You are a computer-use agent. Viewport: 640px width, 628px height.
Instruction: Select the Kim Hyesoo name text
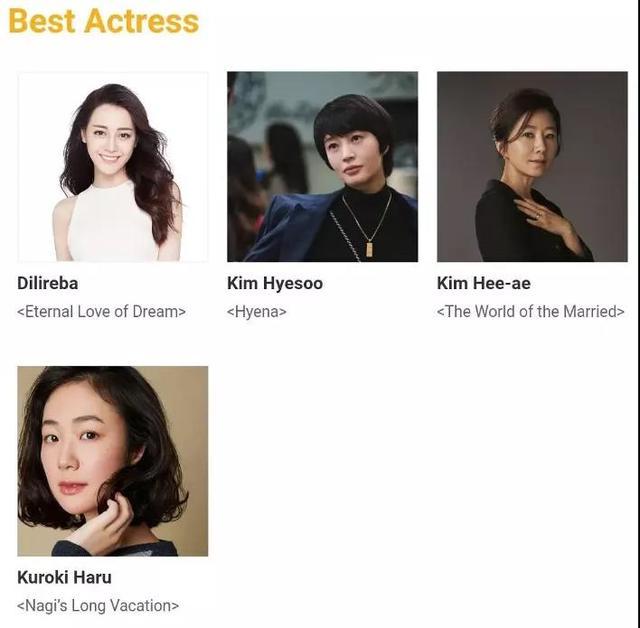pyautogui.click(x=275, y=284)
